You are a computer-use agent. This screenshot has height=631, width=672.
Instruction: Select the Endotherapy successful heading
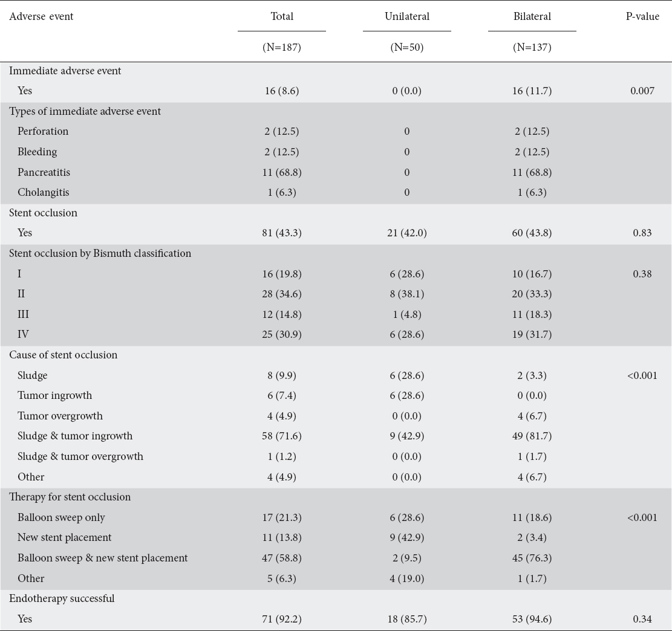[62, 598]
